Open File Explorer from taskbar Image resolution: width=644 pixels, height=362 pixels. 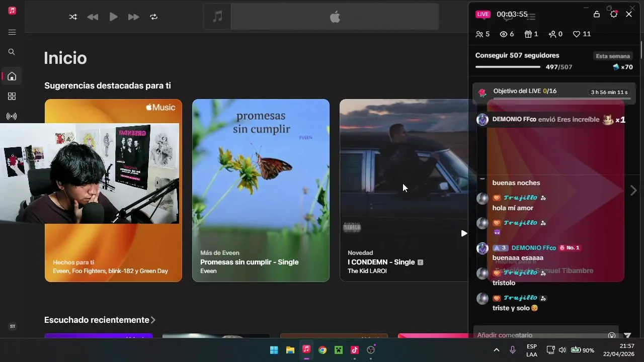pos(290,350)
